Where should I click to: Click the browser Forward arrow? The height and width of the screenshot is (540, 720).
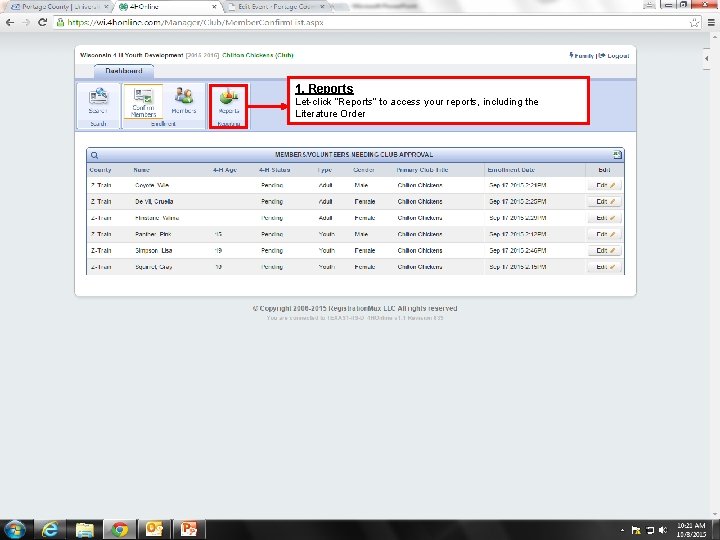[26, 22]
